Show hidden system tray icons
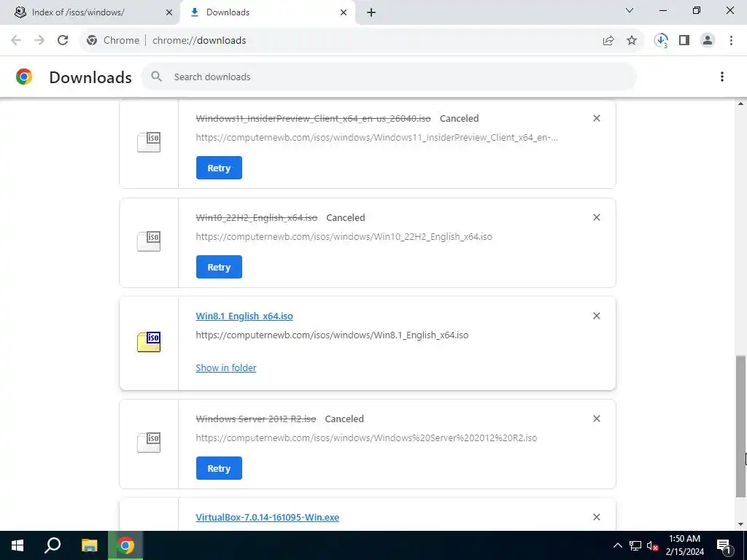The height and width of the screenshot is (560, 747). pyautogui.click(x=617, y=545)
